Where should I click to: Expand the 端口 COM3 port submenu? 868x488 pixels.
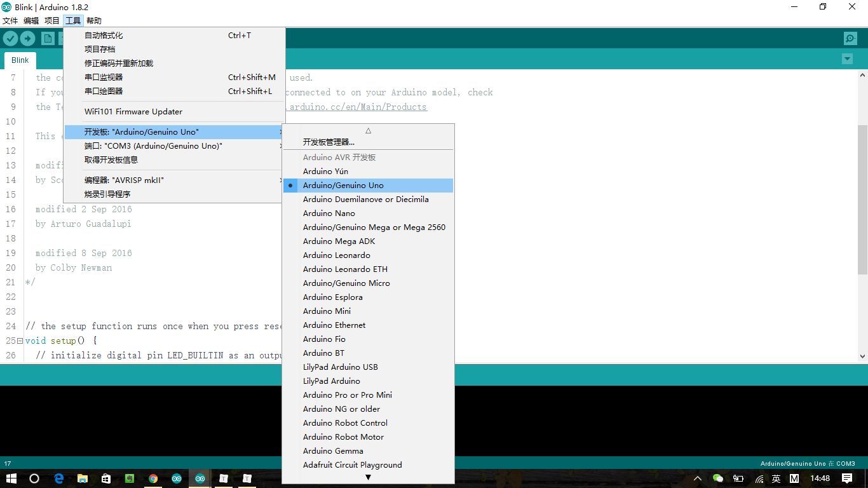click(x=174, y=146)
